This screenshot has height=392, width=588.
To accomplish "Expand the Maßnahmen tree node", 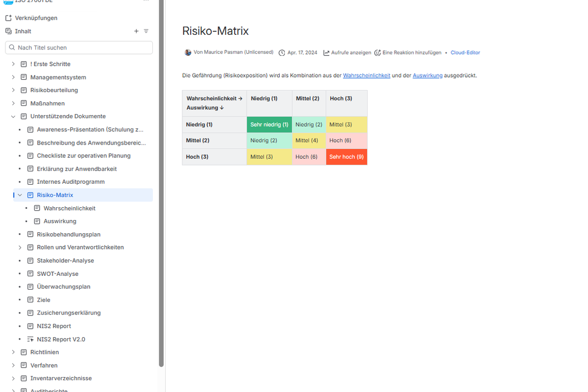I will tap(13, 103).
